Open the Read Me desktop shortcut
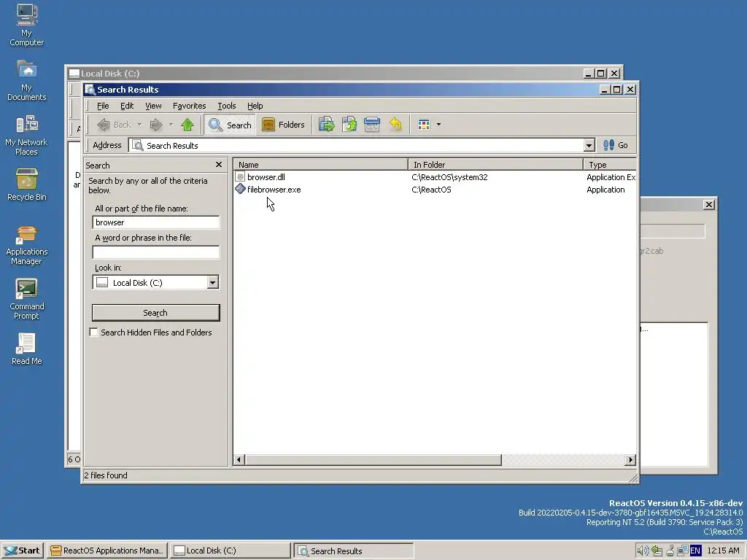The height and width of the screenshot is (560, 747). [x=27, y=349]
